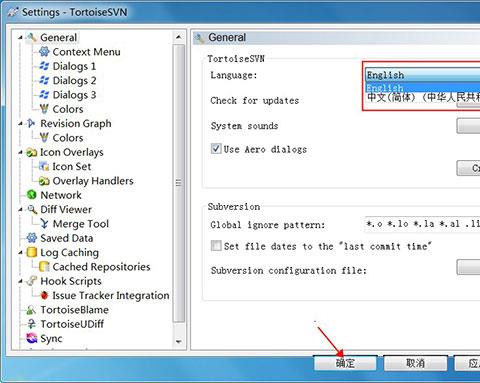The height and width of the screenshot is (383, 480).
Task: Open the Context Menu settings page
Action: tap(86, 52)
